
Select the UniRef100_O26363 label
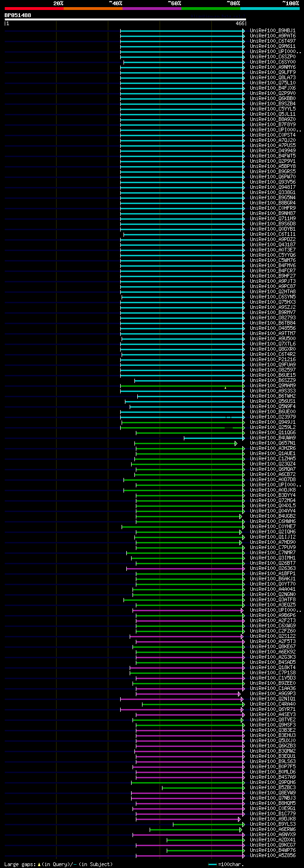[273, 568]
